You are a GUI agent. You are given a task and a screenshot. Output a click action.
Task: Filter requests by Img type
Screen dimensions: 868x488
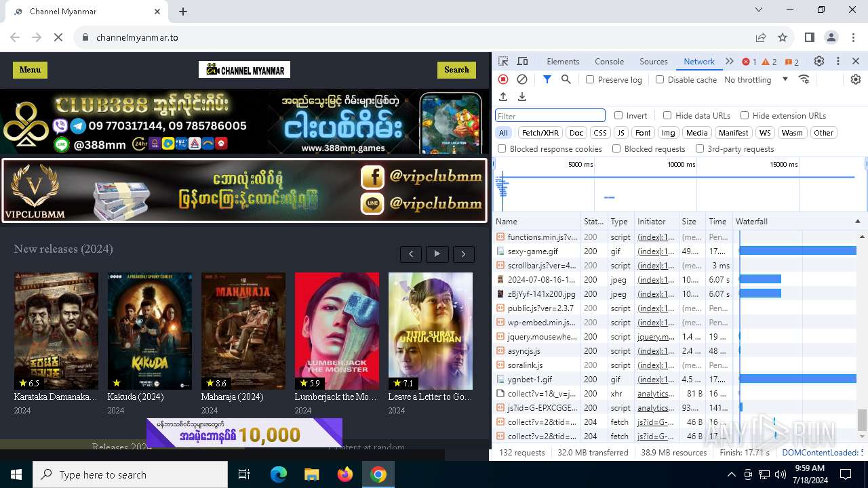pyautogui.click(x=668, y=133)
